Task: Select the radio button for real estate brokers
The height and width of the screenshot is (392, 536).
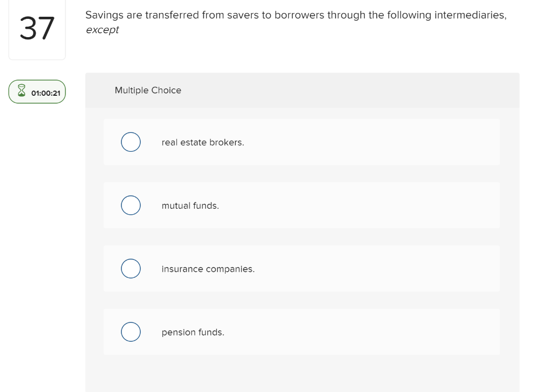Action: tap(131, 142)
